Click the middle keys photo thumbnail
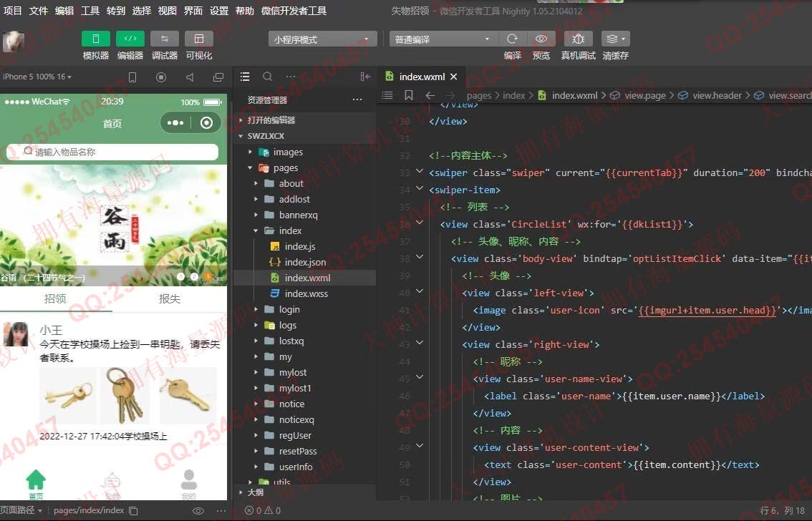Viewport: 812px width, 521px height. [x=125, y=396]
